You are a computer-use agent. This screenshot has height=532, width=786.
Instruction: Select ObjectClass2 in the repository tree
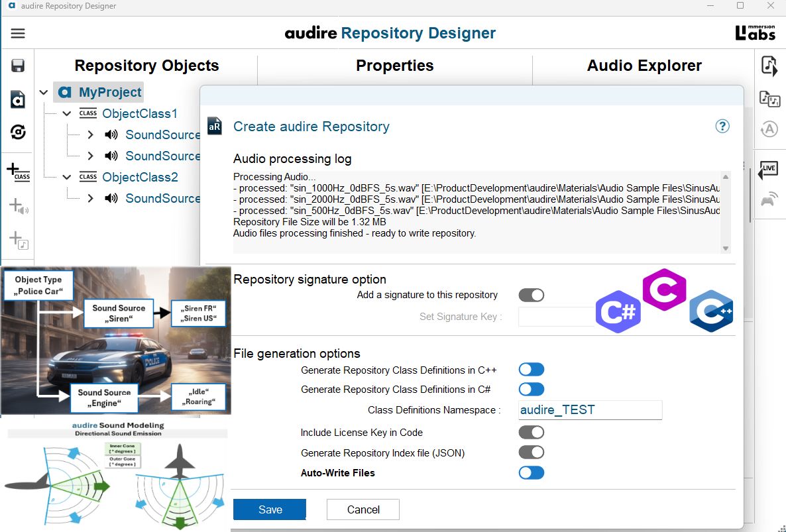(140, 178)
